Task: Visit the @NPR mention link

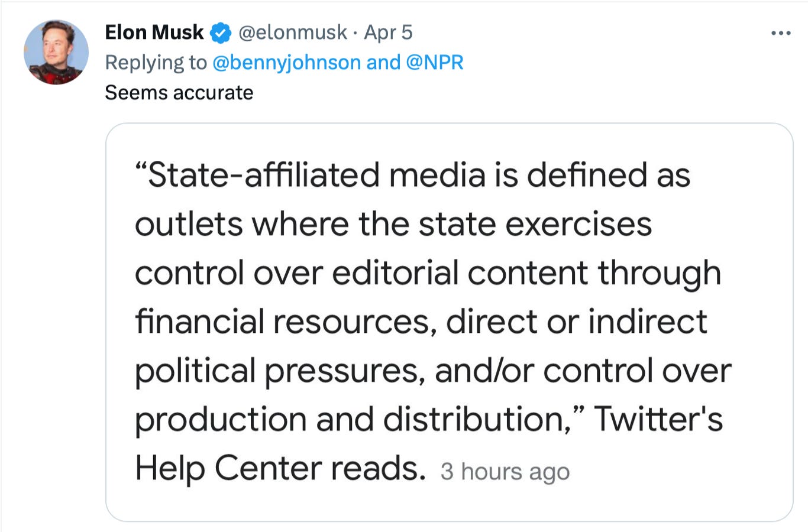Action: pyautogui.click(x=435, y=63)
